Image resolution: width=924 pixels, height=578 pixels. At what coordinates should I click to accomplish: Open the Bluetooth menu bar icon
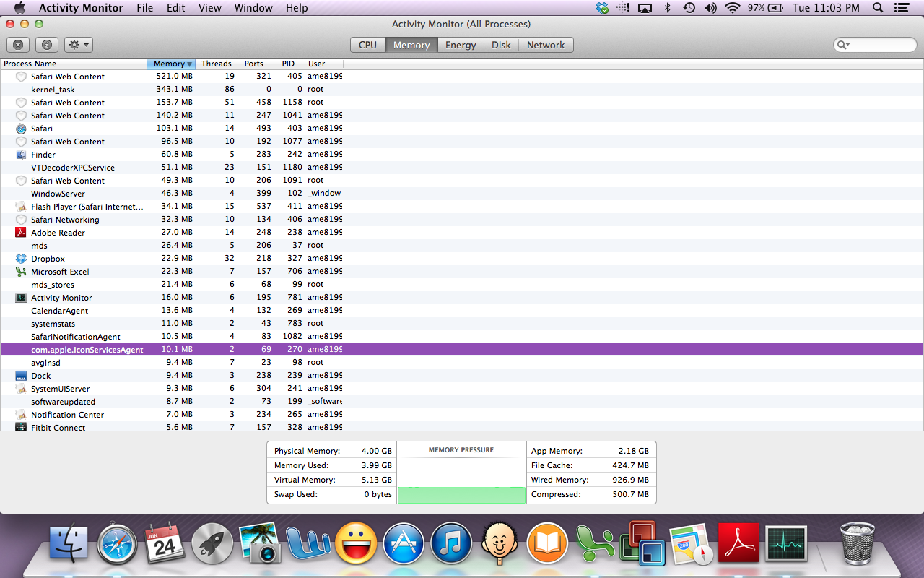668,8
